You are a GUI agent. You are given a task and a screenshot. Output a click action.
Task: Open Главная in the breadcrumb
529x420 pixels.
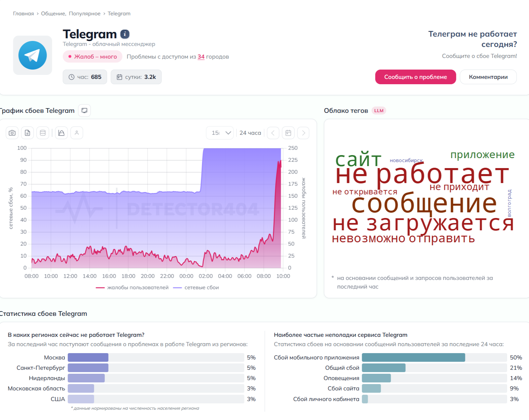coord(23,14)
